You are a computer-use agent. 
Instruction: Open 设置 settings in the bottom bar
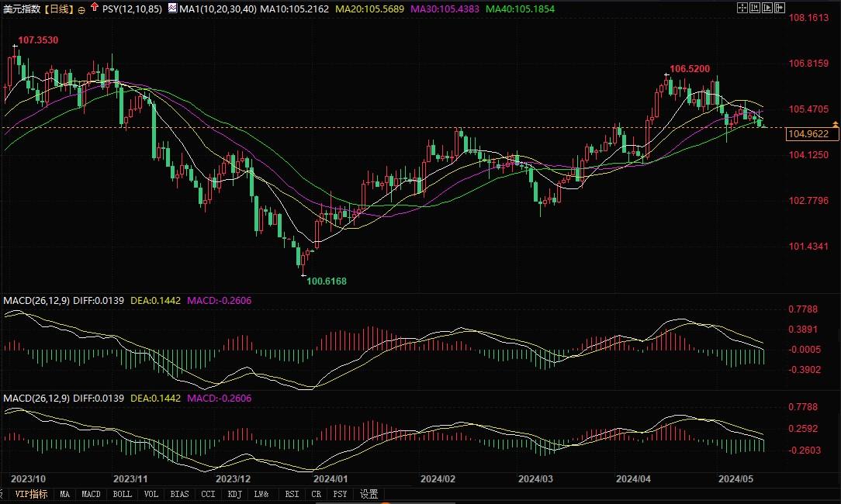coord(369,494)
